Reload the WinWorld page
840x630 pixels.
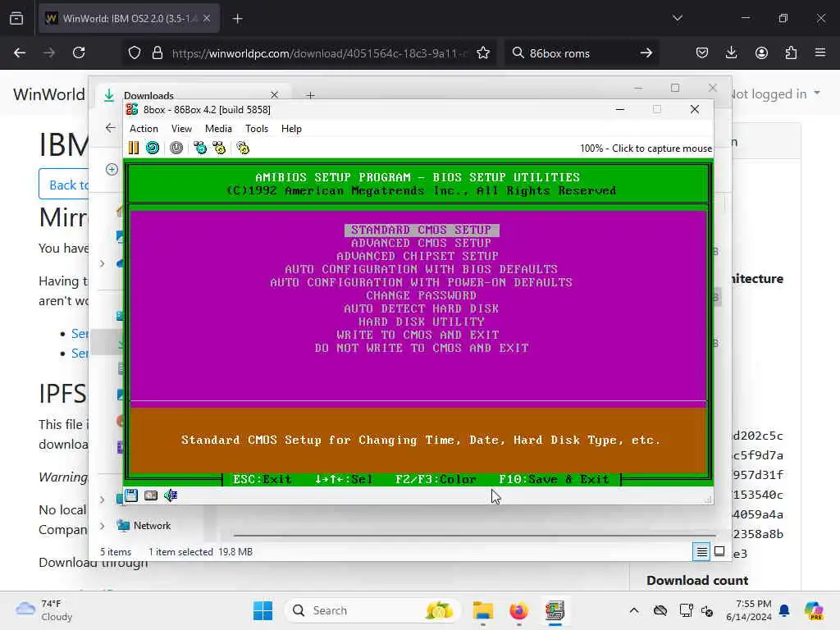point(79,53)
